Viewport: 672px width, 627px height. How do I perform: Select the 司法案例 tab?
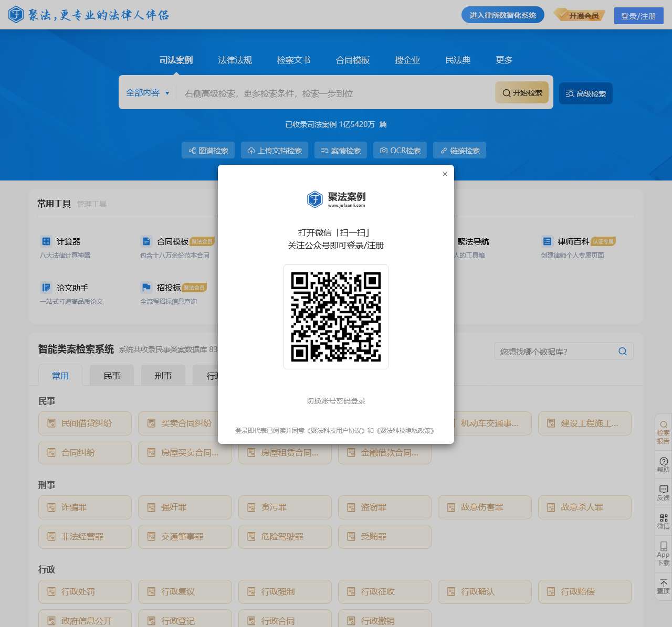176,60
